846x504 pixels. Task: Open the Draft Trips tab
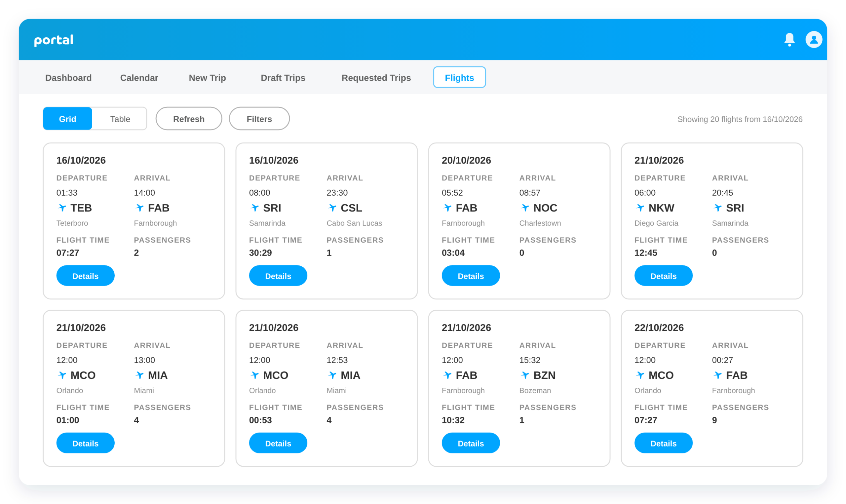click(x=283, y=78)
